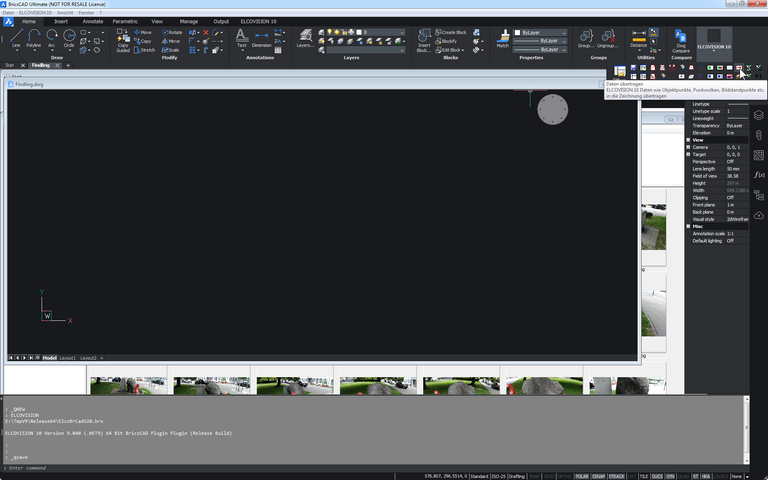Choose the Circle tool in Draw panel
This screenshot has width=768, height=480.
click(69, 38)
